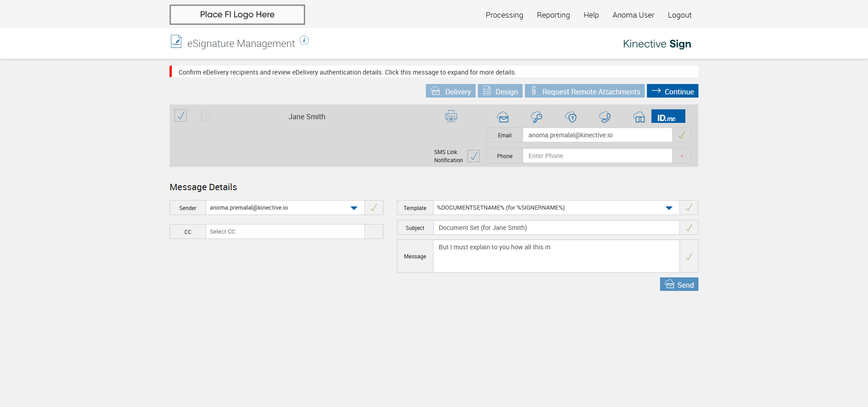Expand the red eDelivery confirmation message

click(347, 72)
